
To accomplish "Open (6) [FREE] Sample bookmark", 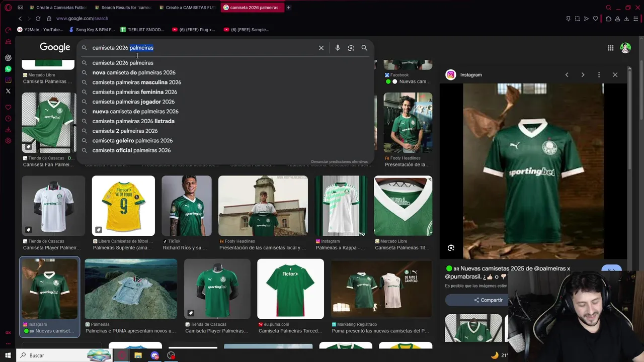I will (247, 30).
